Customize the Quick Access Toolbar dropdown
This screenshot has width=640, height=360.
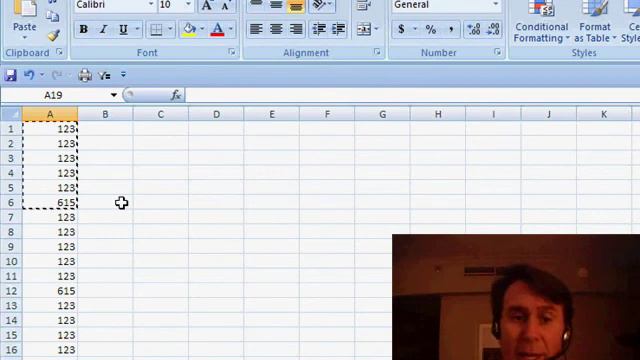coord(123,75)
